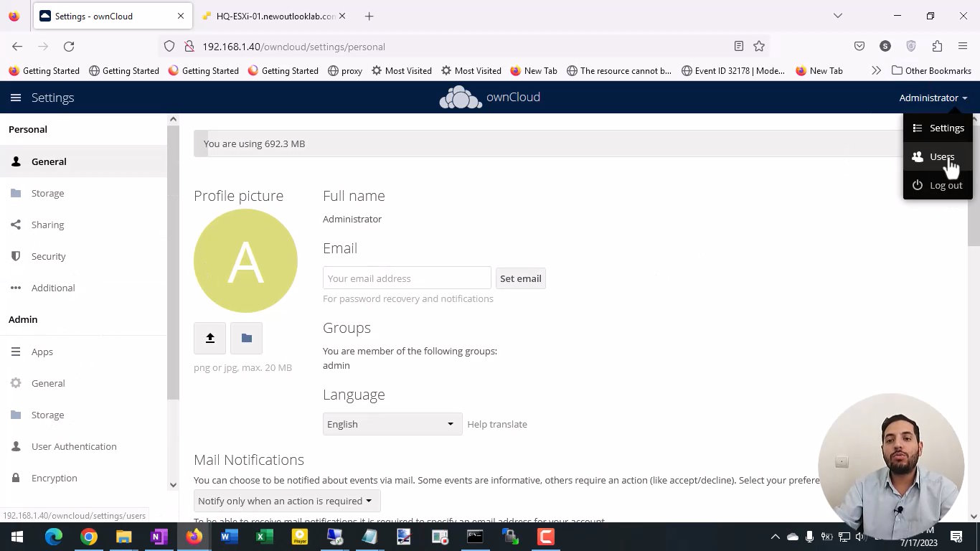Viewport: 980px width, 551px height.
Task: Open the hamburger menu next to Settings
Action: pyautogui.click(x=16, y=98)
